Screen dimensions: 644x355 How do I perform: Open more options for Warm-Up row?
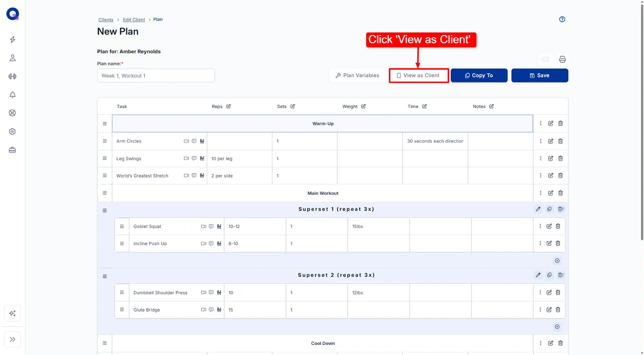(541, 124)
